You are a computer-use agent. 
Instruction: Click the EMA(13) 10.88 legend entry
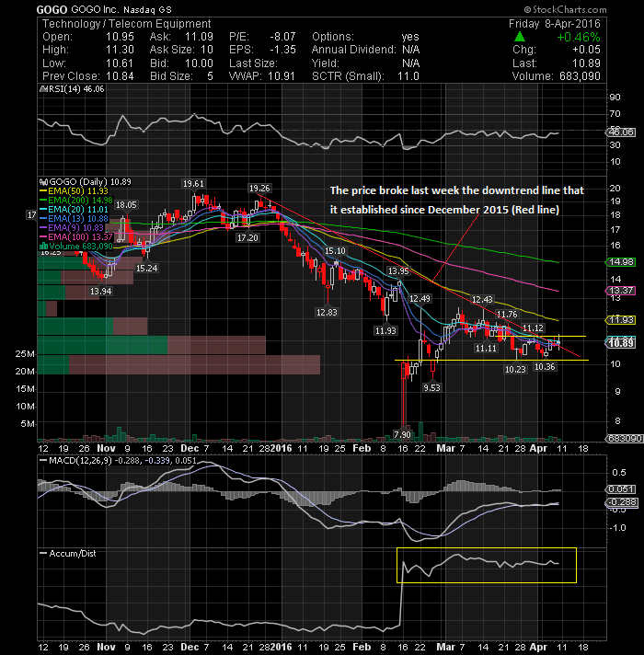(x=74, y=219)
